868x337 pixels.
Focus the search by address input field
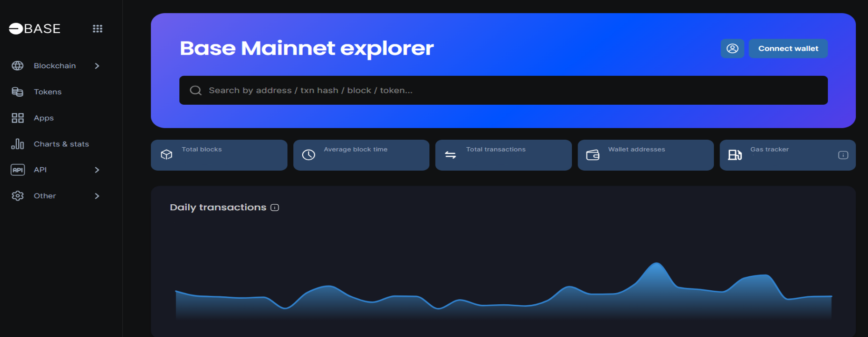click(504, 90)
